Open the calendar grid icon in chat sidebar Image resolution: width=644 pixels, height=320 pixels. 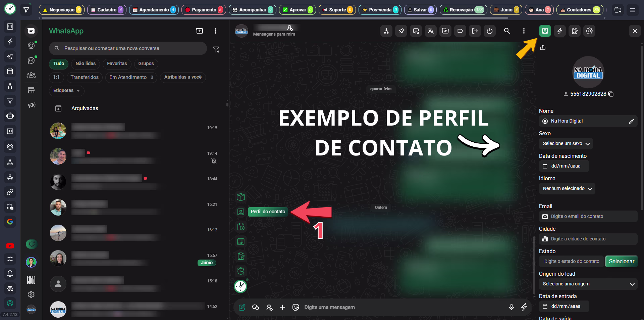(x=241, y=241)
